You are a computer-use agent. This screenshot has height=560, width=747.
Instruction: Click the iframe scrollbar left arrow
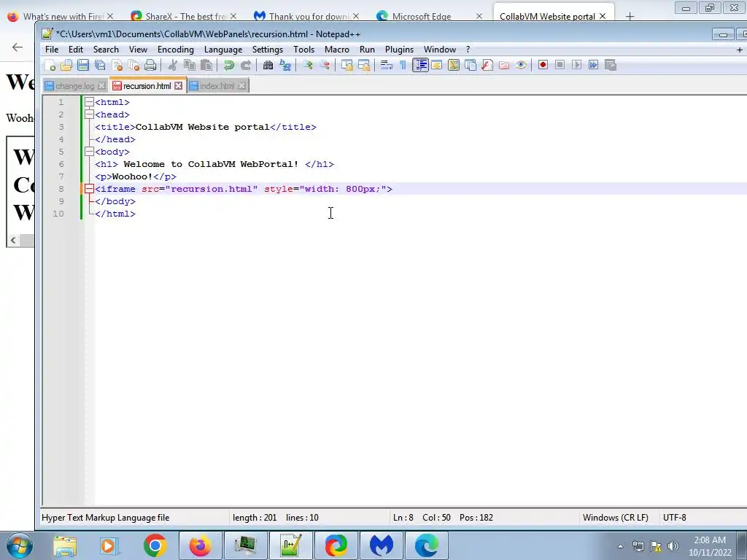(13, 241)
